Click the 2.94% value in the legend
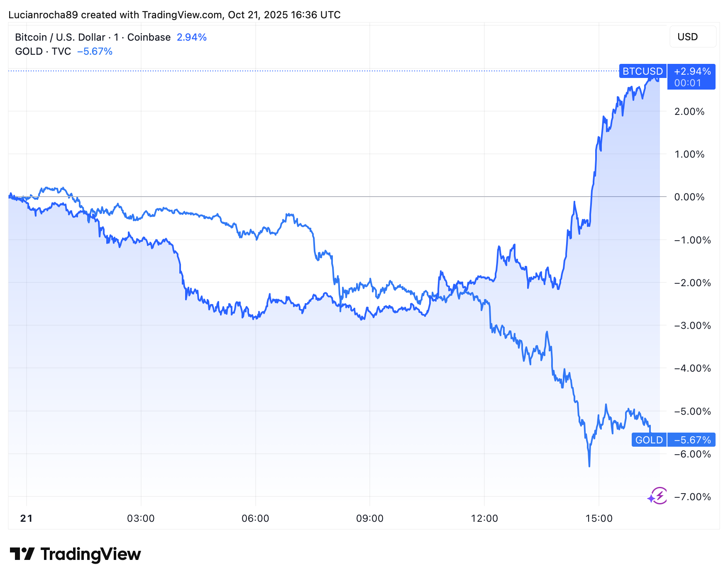Image resolution: width=728 pixels, height=579 pixels. (192, 37)
